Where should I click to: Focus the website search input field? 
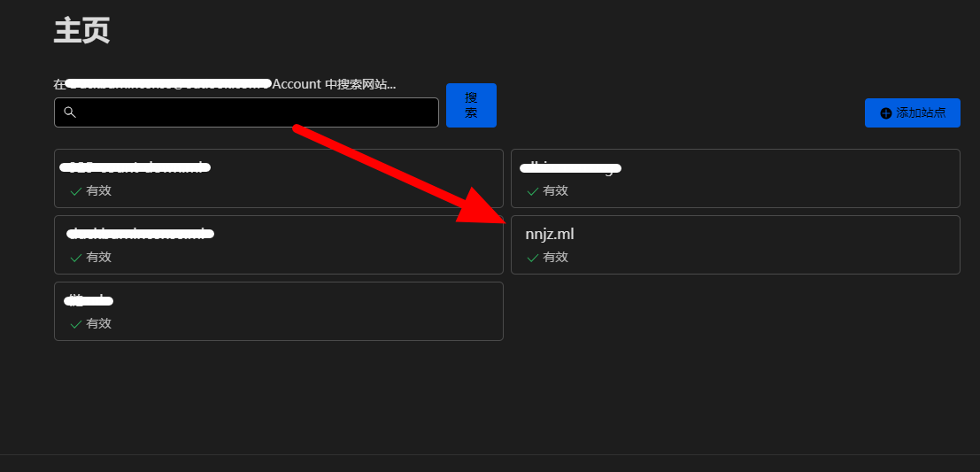coord(257,112)
